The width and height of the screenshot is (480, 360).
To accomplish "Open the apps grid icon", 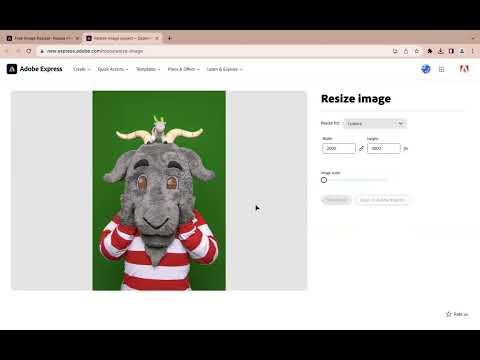I will coord(442,69).
